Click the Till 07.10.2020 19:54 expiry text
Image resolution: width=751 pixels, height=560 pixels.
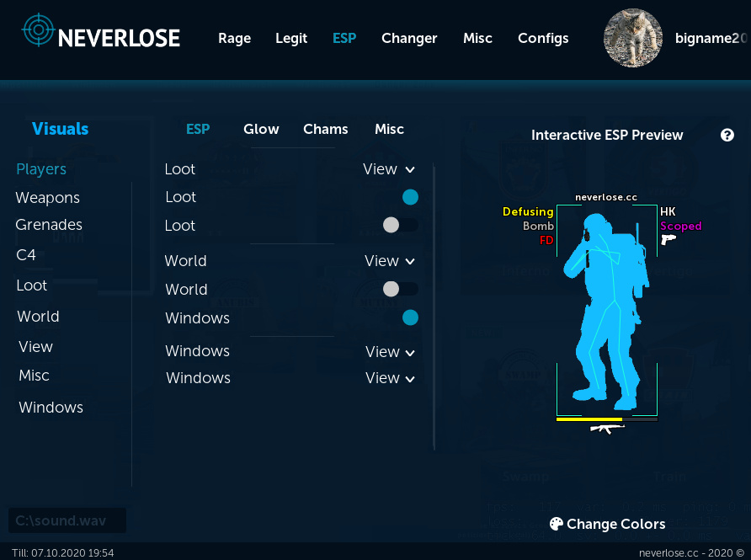point(63,553)
